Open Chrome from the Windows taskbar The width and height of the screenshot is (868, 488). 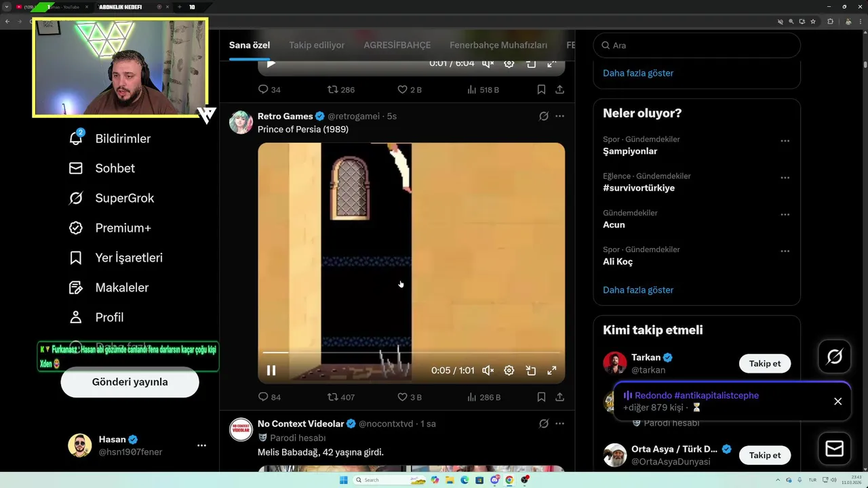tap(509, 480)
